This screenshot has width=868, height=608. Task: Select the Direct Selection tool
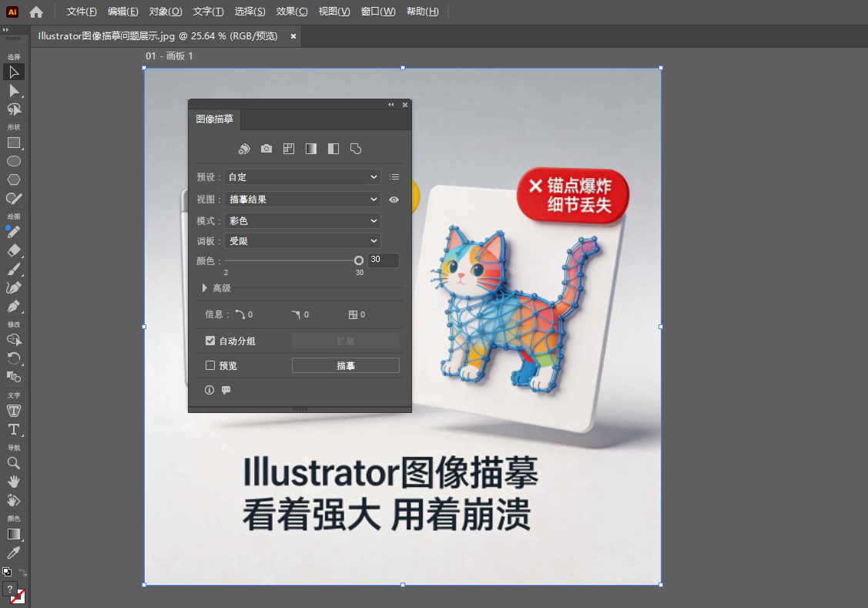(x=14, y=91)
